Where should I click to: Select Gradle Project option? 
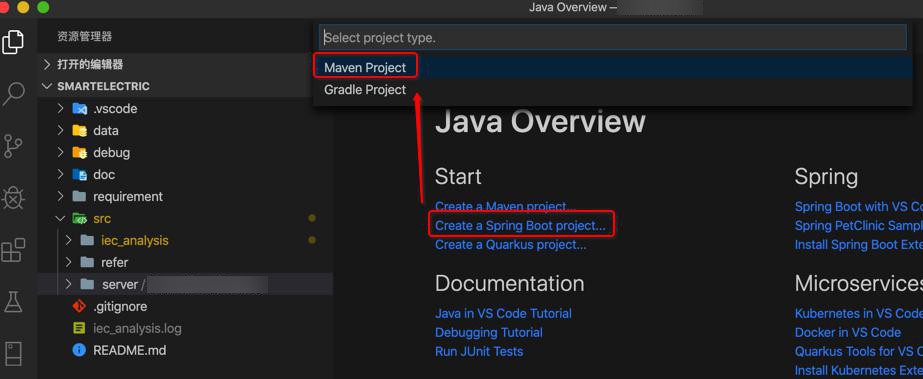point(612,89)
